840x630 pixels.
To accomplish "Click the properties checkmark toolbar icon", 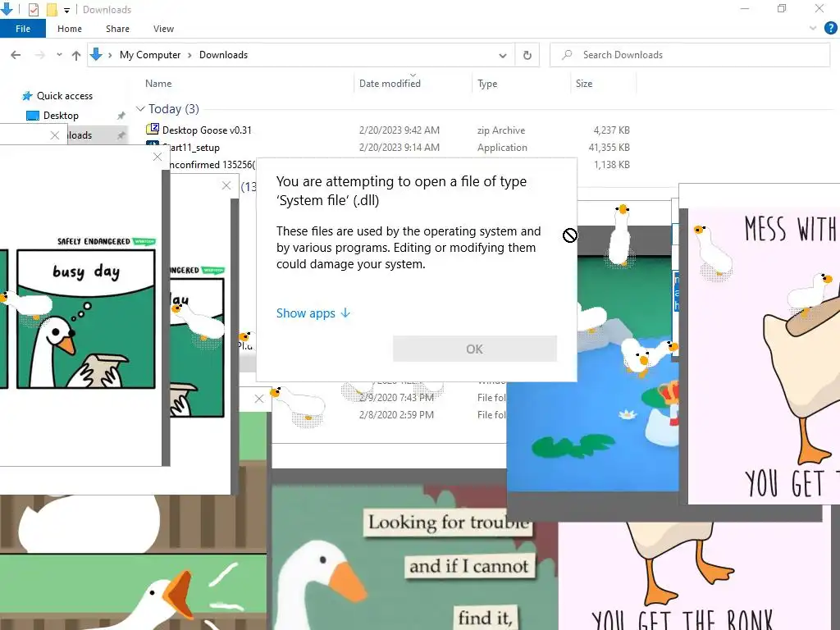I will tap(33, 9).
